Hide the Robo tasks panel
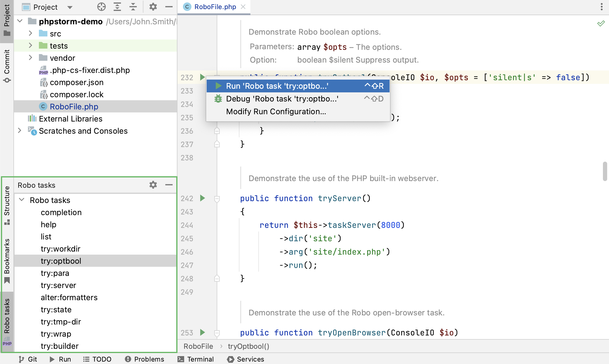Screen dimensions: 609x364 click(x=169, y=185)
